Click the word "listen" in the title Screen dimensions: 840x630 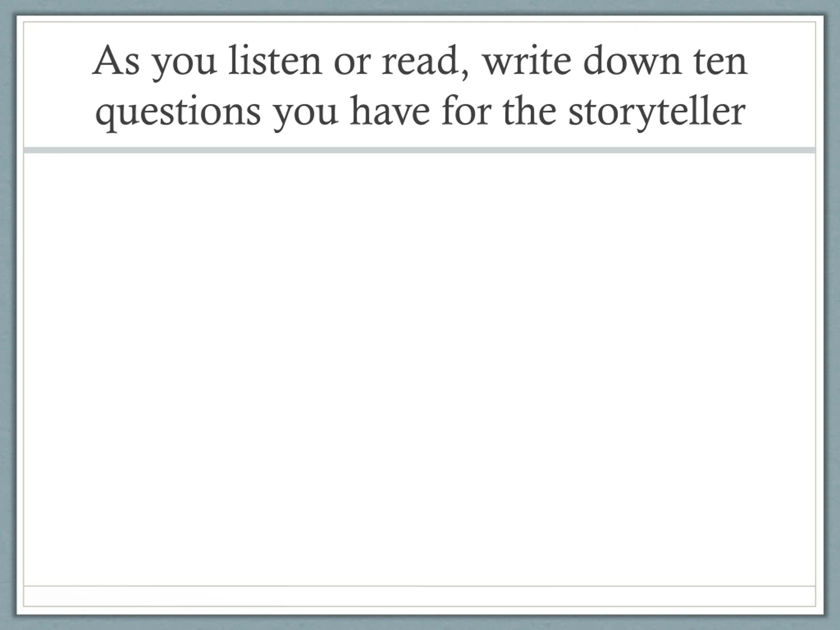coord(275,61)
